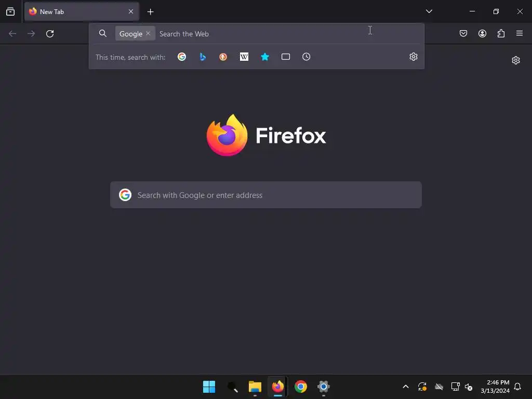Switch to the New Tab tab
Screen dimensions: 532x399
[82, 11]
